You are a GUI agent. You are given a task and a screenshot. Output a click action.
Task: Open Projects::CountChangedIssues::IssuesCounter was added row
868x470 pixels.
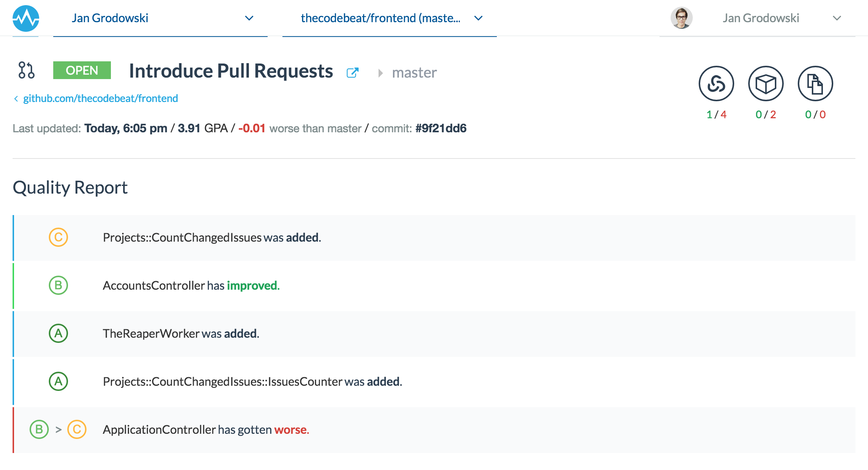[252, 382]
